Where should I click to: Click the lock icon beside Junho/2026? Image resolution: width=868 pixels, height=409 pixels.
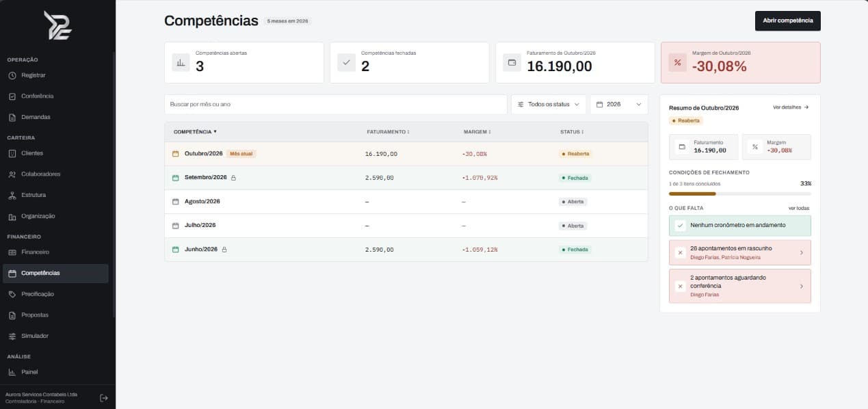[224, 250]
